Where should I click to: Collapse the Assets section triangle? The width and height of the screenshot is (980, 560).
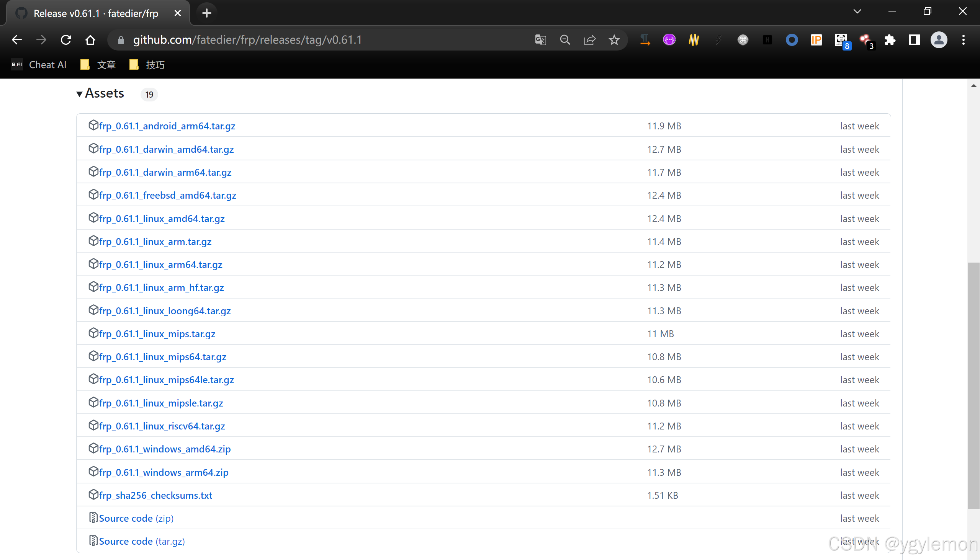[79, 94]
